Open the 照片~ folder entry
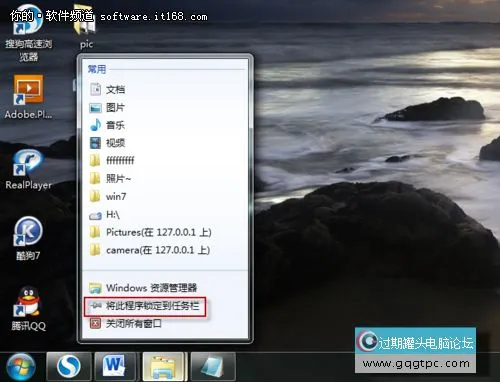 (x=165, y=179)
